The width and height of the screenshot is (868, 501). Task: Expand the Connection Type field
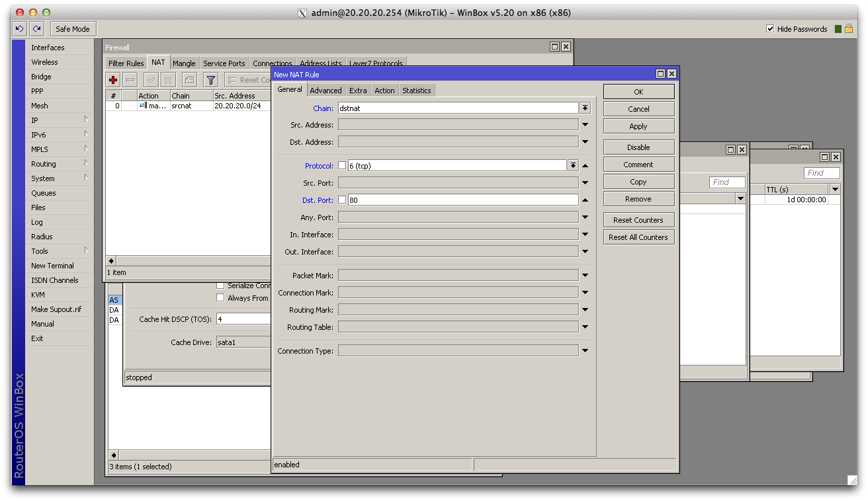[585, 351]
